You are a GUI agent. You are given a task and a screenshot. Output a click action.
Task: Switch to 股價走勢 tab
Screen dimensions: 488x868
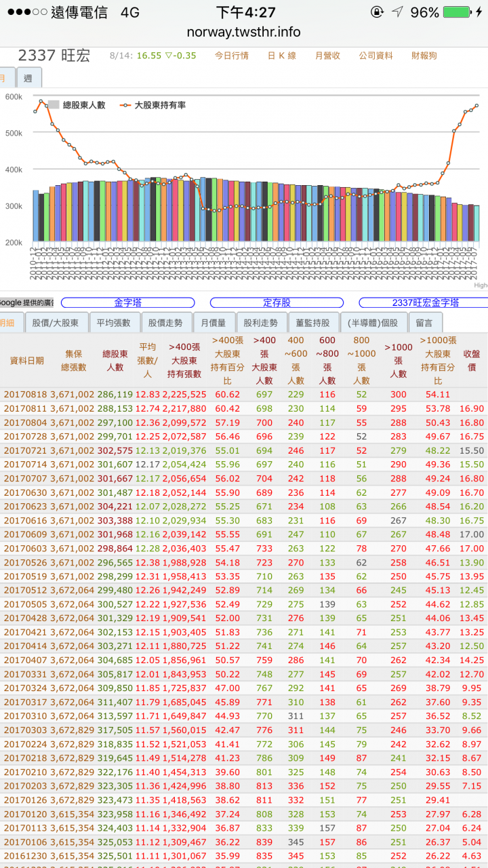[x=167, y=323]
